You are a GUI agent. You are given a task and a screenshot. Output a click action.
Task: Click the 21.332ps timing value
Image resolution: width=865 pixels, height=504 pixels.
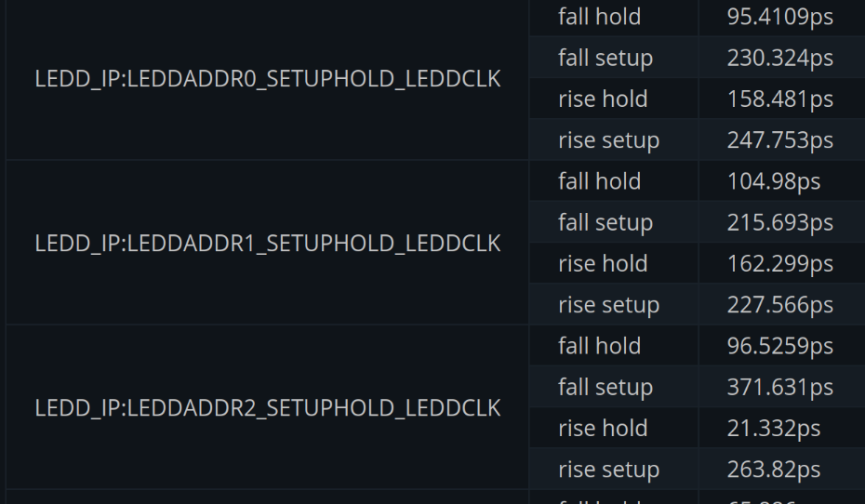773,428
